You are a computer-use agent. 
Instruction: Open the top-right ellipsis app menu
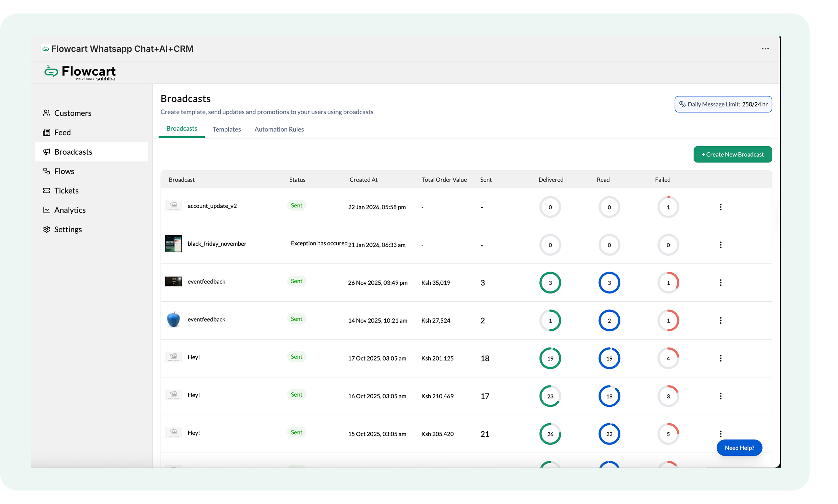pos(765,49)
